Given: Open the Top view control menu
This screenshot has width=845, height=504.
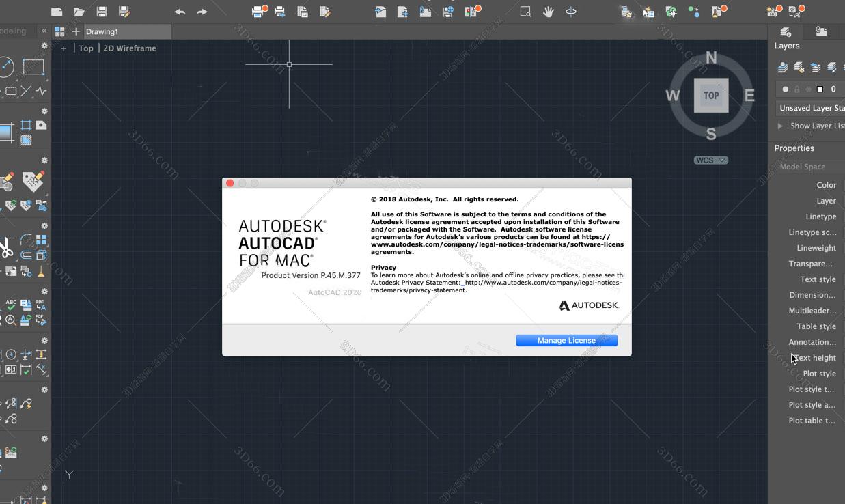Looking at the screenshot, I should pyautogui.click(x=86, y=48).
